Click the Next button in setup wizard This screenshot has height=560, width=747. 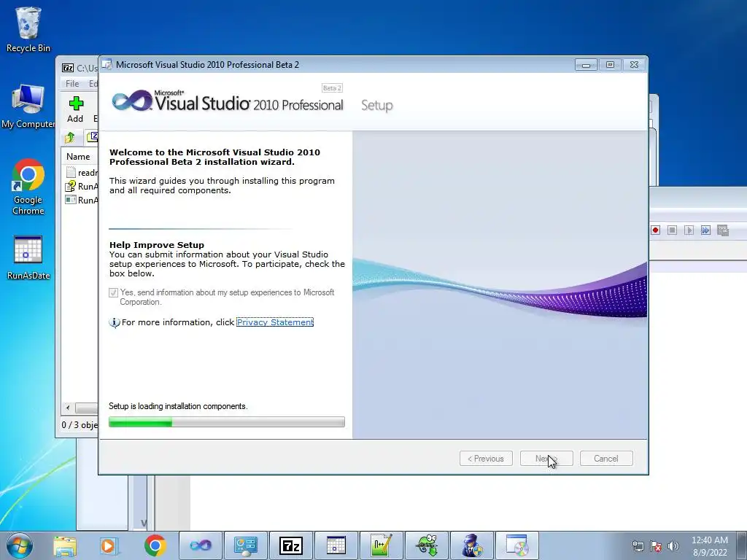(x=546, y=459)
